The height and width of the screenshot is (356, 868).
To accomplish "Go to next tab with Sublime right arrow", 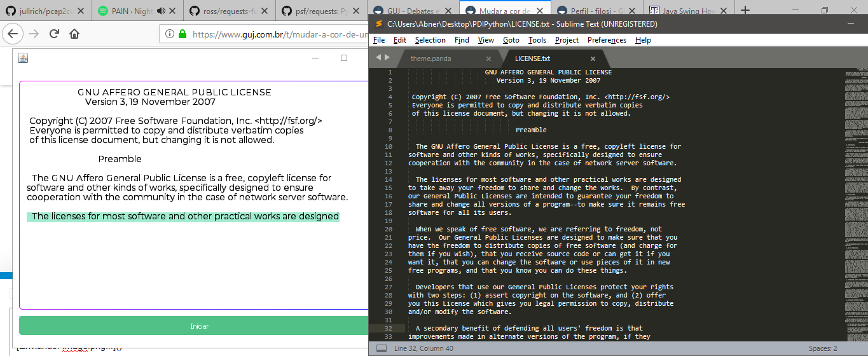I will point(387,58).
